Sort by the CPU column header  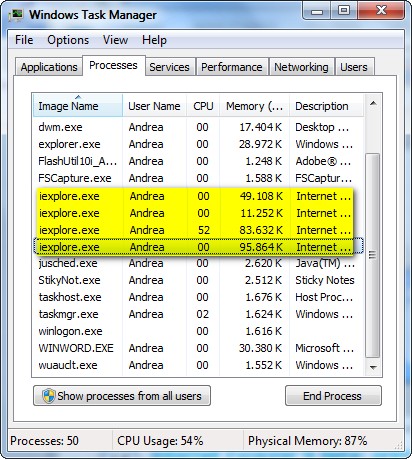(x=203, y=106)
